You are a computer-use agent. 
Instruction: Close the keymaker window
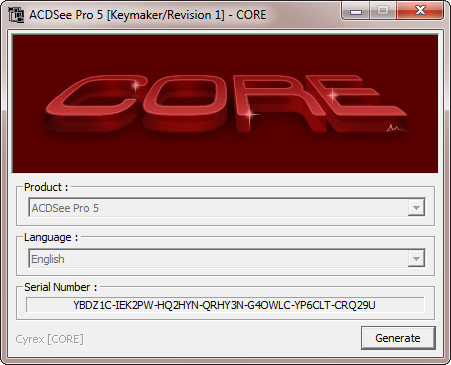[x=420, y=11]
